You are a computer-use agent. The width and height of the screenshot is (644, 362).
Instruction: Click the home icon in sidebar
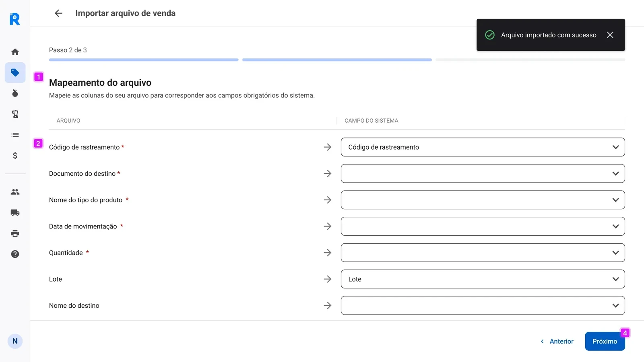[x=15, y=52]
